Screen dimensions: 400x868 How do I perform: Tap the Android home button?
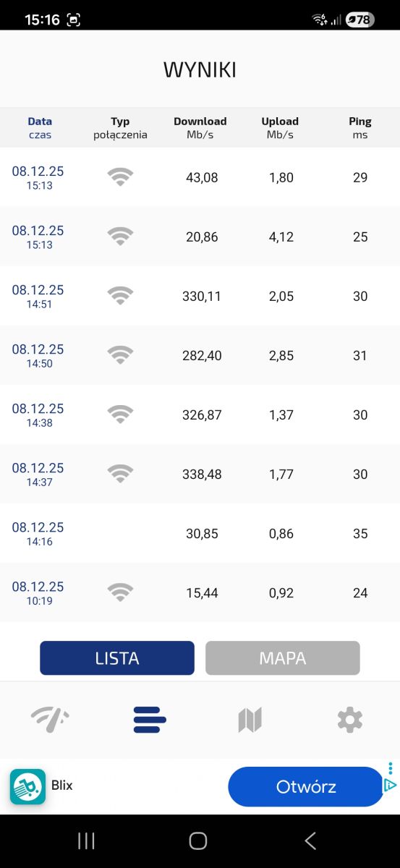point(197,841)
